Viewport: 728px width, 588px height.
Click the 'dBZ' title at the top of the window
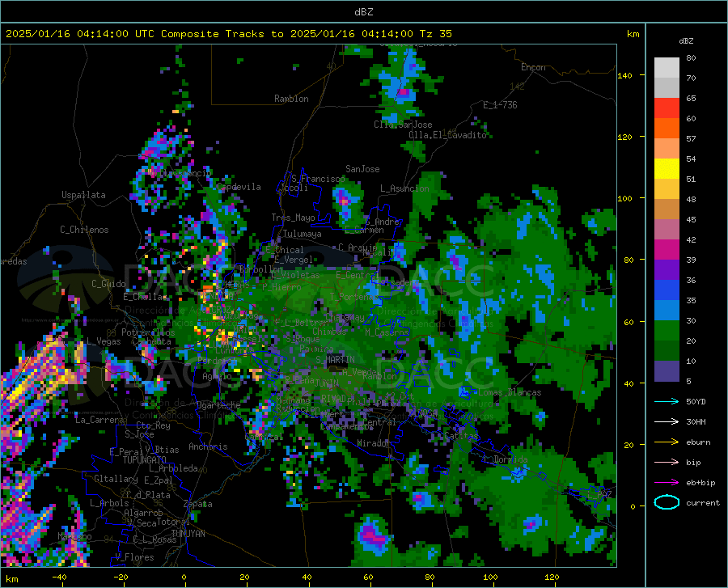point(363,12)
